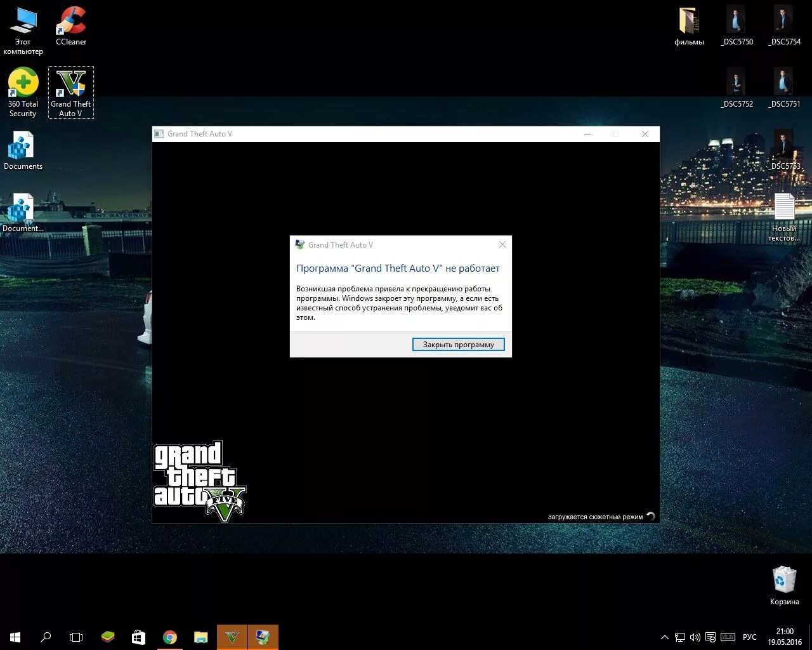Open Action Center notifications icon

point(710,637)
